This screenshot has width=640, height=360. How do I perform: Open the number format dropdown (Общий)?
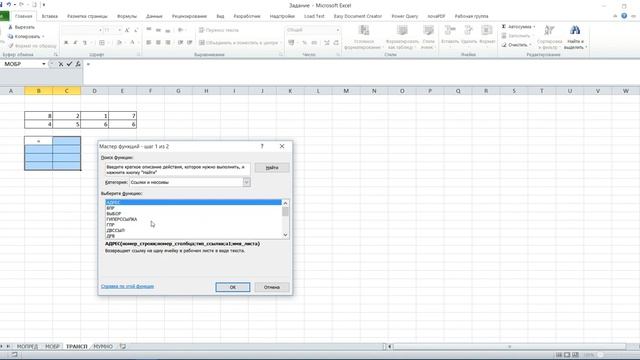click(338, 30)
